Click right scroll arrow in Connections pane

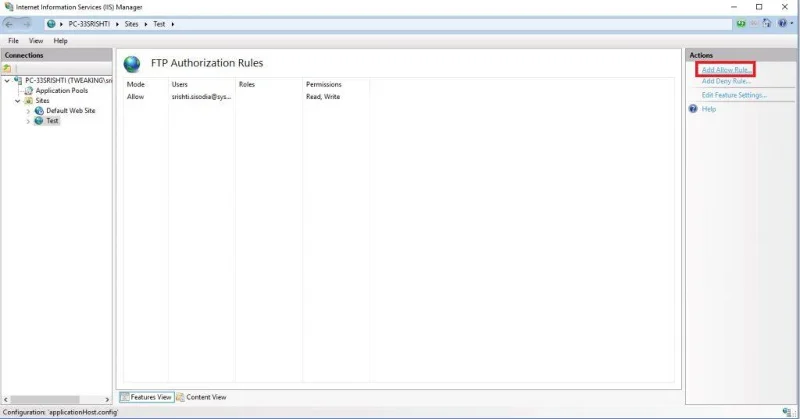107,400
